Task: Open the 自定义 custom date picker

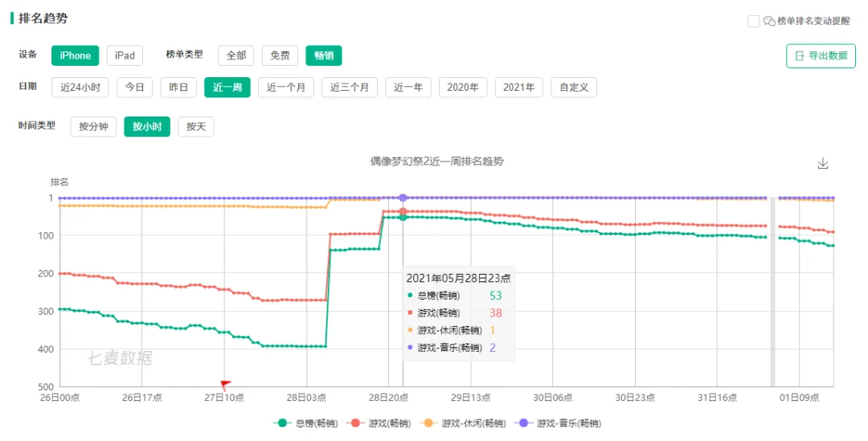Action: point(574,88)
